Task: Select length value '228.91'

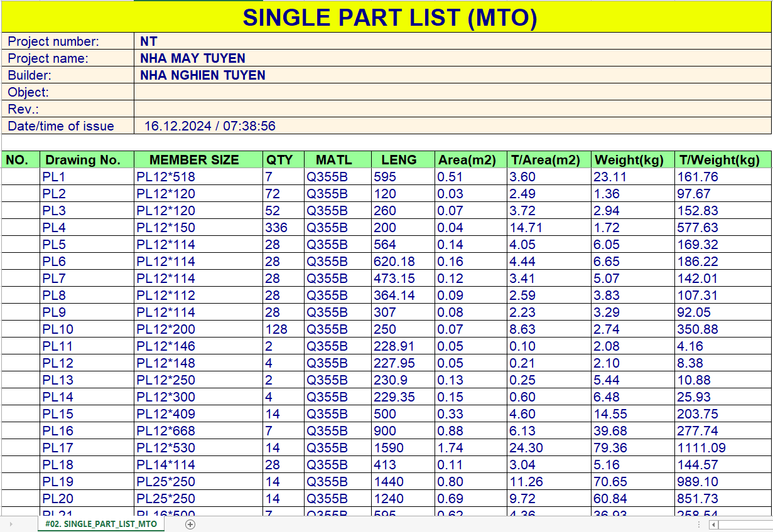Action: [x=403, y=346]
